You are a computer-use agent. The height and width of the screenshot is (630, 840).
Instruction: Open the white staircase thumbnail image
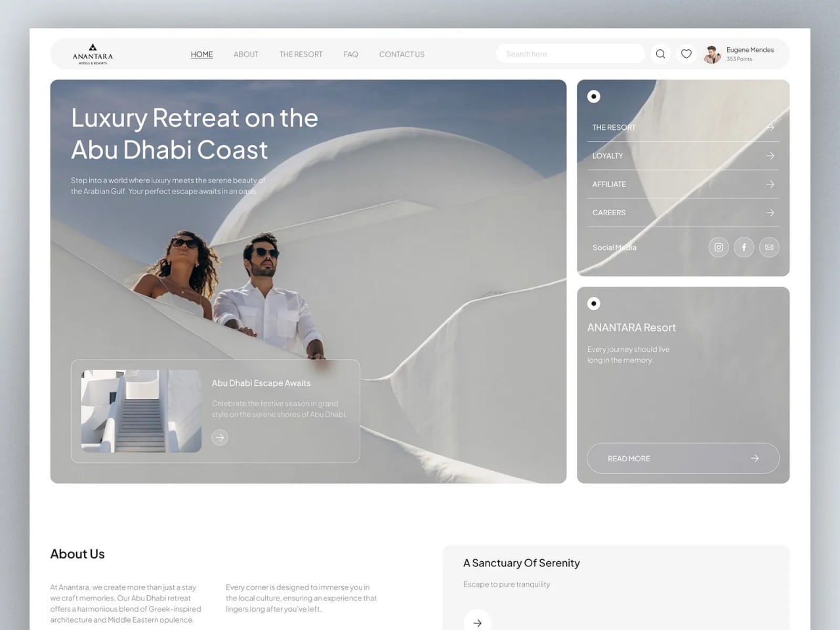pyautogui.click(x=141, y=411)
